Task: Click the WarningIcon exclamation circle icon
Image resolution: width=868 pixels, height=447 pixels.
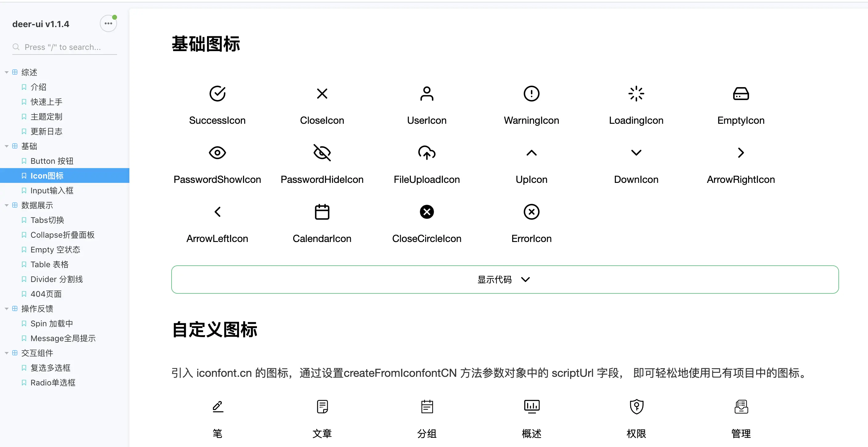Action: (x=531, y=93)
